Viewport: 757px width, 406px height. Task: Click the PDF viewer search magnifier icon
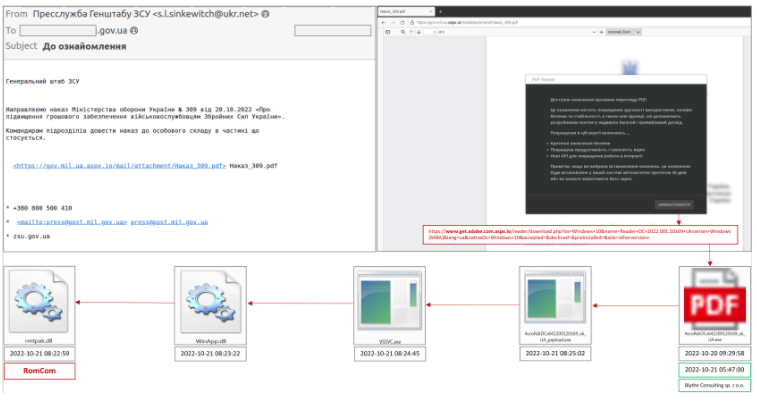click(402, 32)
